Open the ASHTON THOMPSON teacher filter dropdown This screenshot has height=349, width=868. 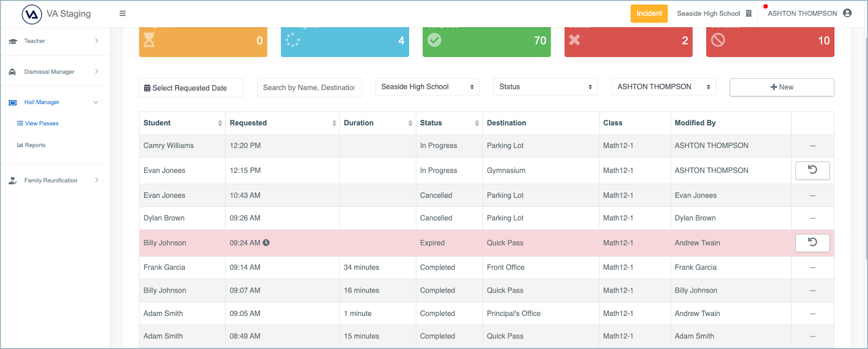pos(663,87)
